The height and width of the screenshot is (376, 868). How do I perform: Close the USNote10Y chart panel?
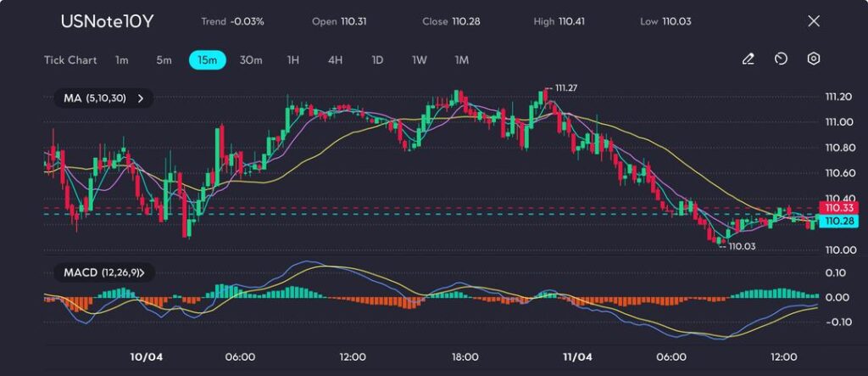click(x=814, y=21)
